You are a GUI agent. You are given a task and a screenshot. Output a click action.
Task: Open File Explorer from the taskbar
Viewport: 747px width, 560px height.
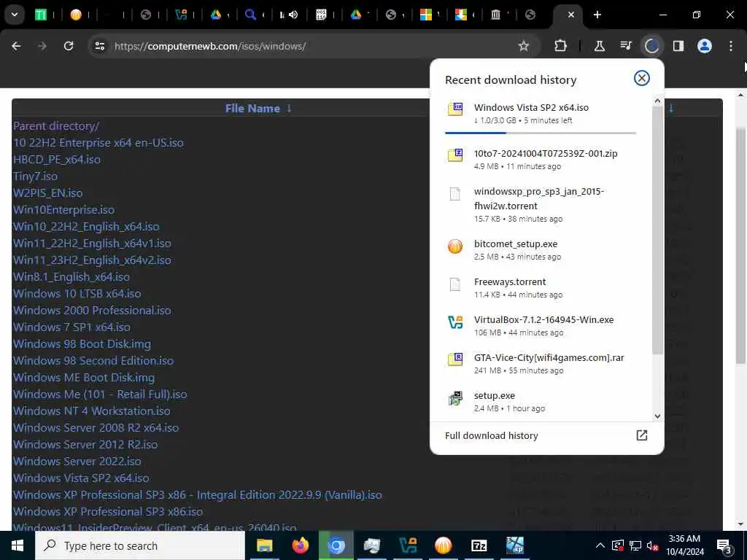click(264, 545)
